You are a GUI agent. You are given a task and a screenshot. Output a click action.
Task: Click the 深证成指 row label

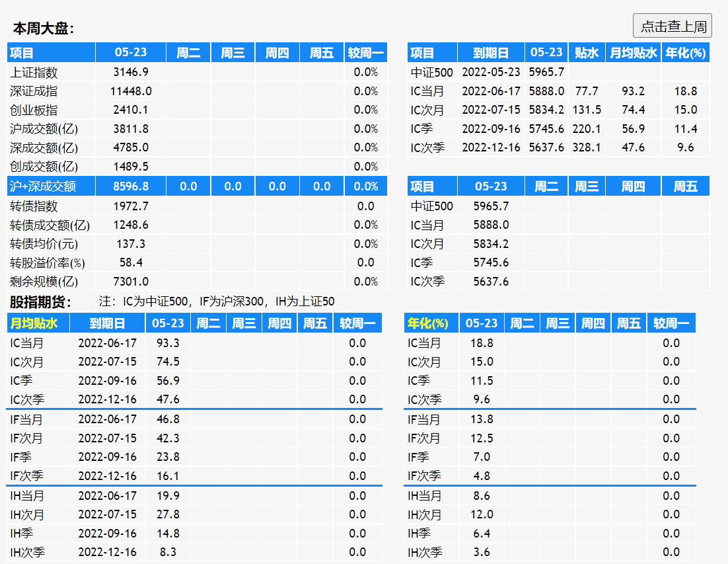(x=34, y=91)
